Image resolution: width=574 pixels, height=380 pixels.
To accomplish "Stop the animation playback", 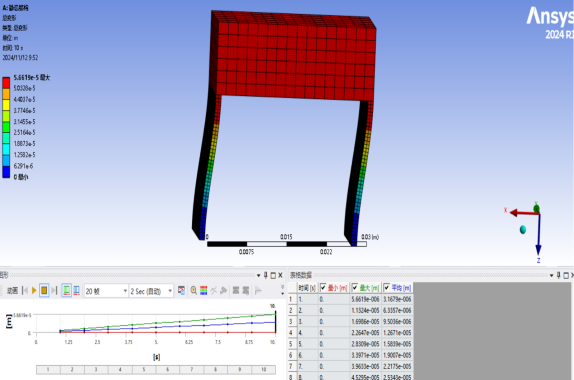I will tap(44, 291).
